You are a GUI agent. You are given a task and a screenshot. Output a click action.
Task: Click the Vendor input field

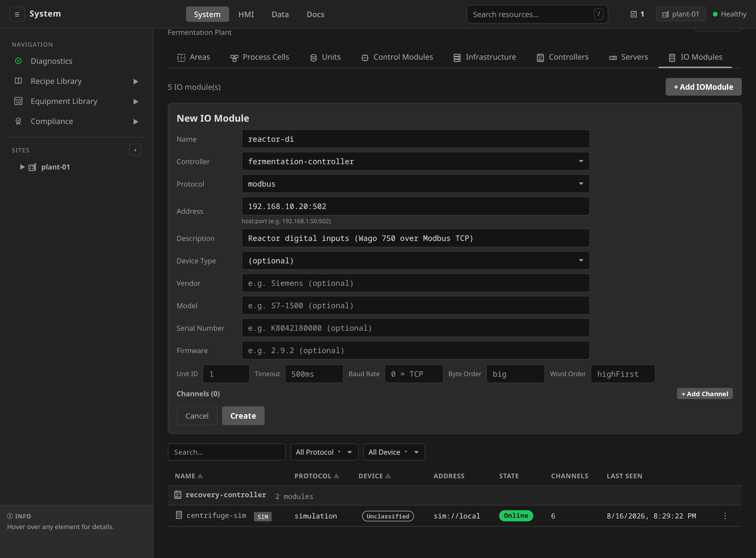tap(416, 283)
